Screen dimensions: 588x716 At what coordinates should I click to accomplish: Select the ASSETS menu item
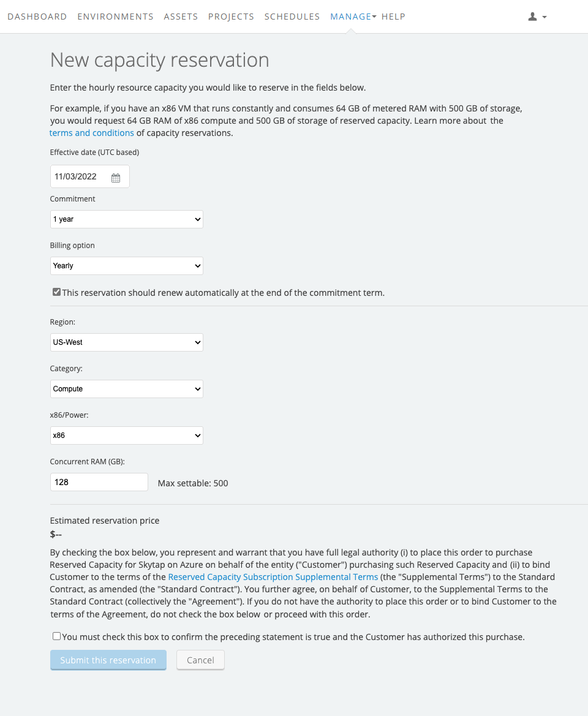181,17
